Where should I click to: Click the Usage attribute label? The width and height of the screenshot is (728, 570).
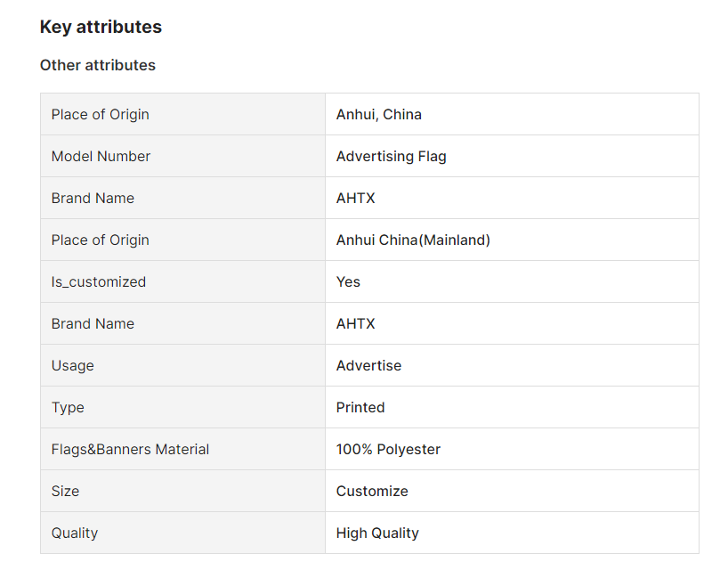[72, 365]
